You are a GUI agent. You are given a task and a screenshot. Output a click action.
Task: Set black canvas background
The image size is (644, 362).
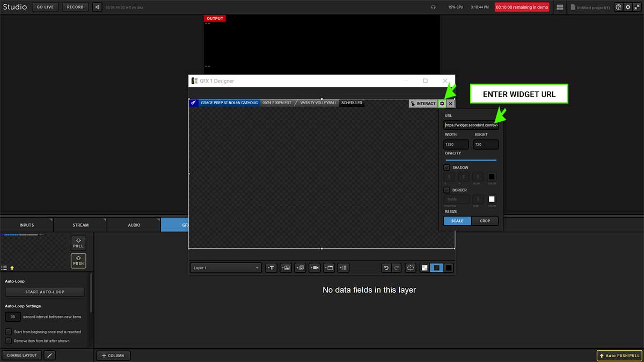449,268
